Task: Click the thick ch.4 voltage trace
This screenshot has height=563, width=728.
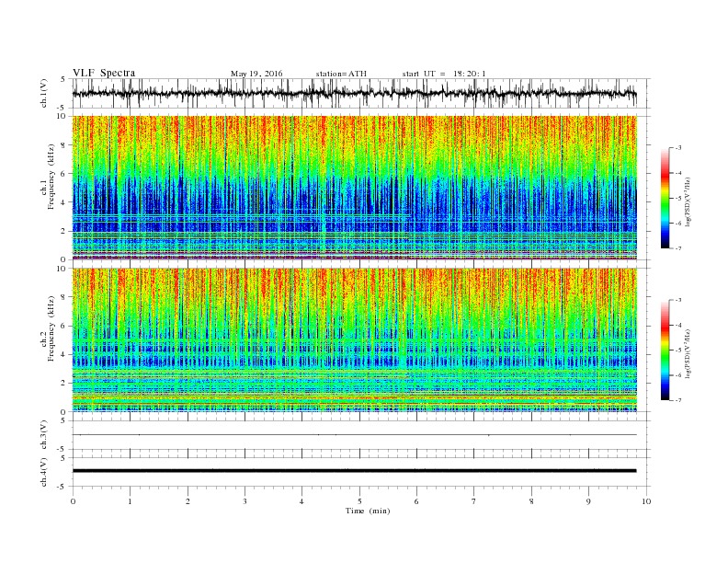Action: [x=354, y=471]
